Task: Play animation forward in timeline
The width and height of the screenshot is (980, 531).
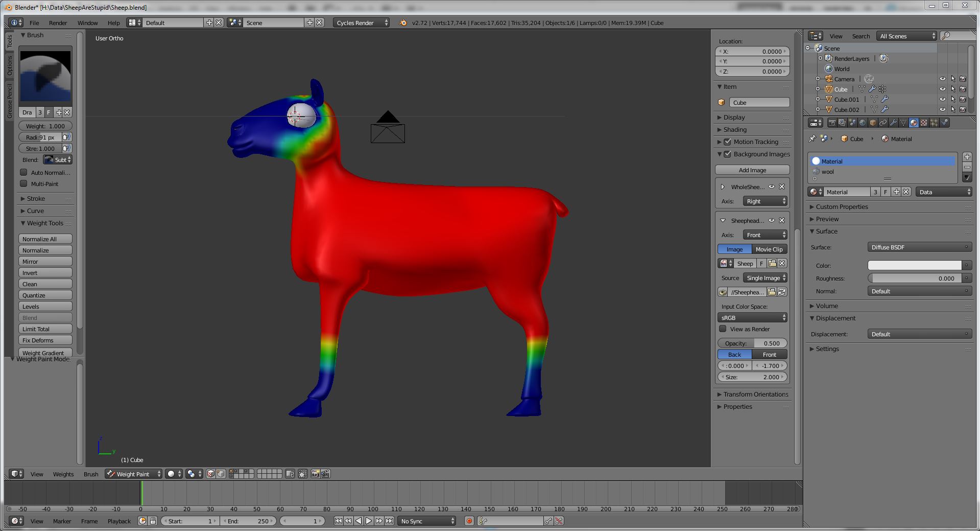Action: 369,521
